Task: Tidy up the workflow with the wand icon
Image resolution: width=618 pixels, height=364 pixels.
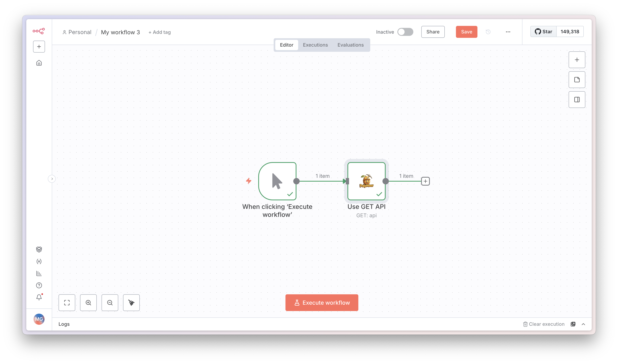Action: pyautogui.click(x=131, y=302)
